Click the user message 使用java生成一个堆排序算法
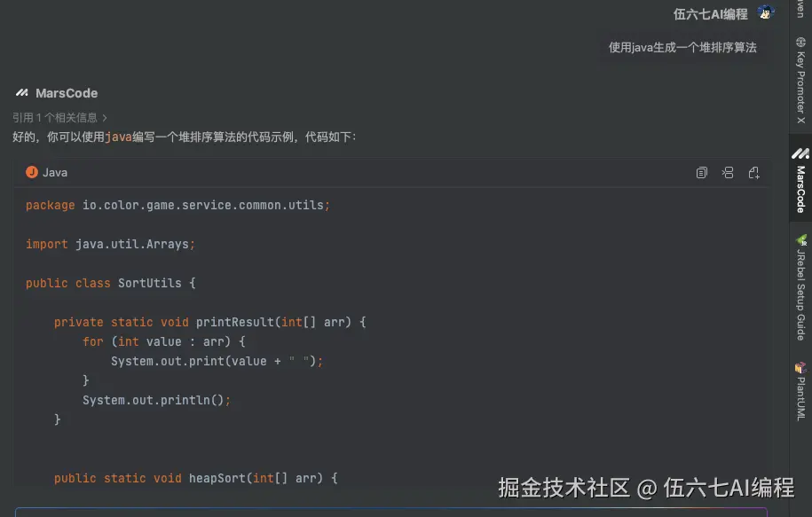 pos(682,48)
